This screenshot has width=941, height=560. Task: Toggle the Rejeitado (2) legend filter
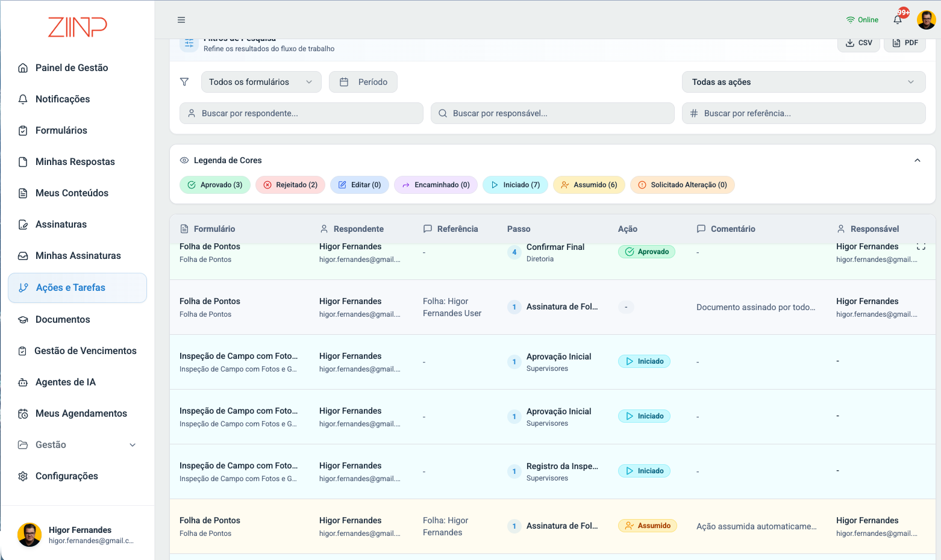pyautogui.click(x=290, y=185)
